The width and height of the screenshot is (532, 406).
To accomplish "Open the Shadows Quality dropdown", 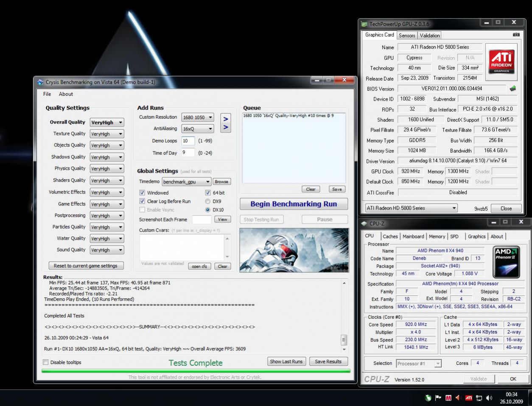I will click(x=107, y=157).
